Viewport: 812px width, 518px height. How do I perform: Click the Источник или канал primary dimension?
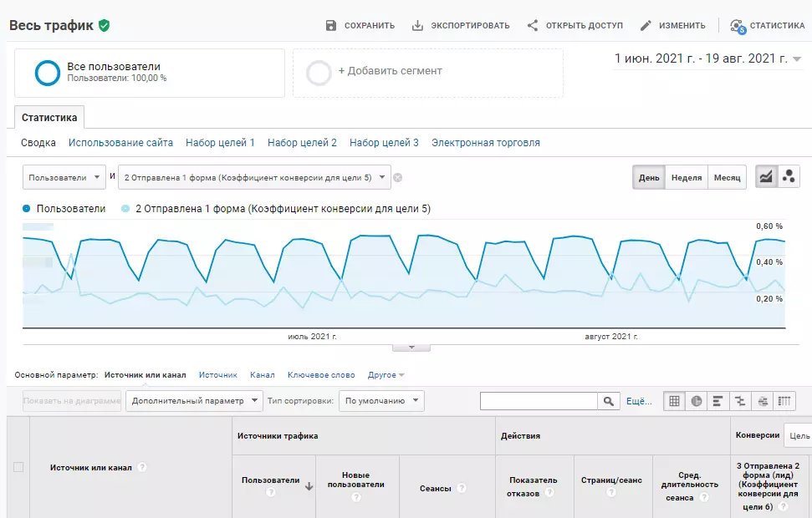point(145,374)
